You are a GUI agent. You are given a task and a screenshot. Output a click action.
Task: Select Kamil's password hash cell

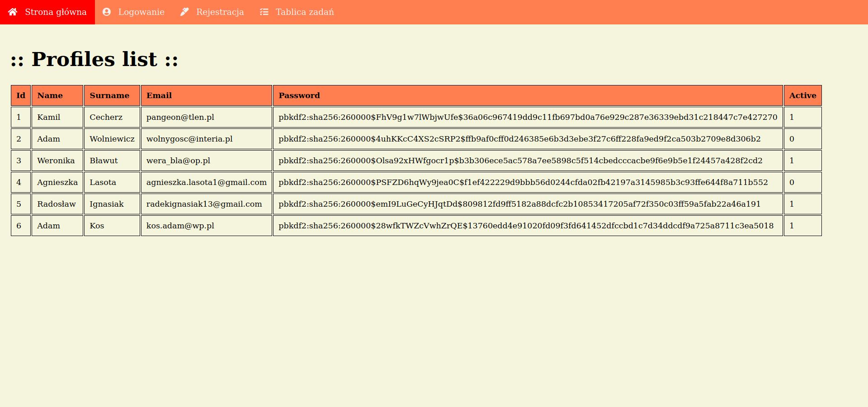(x=528, y=117)
